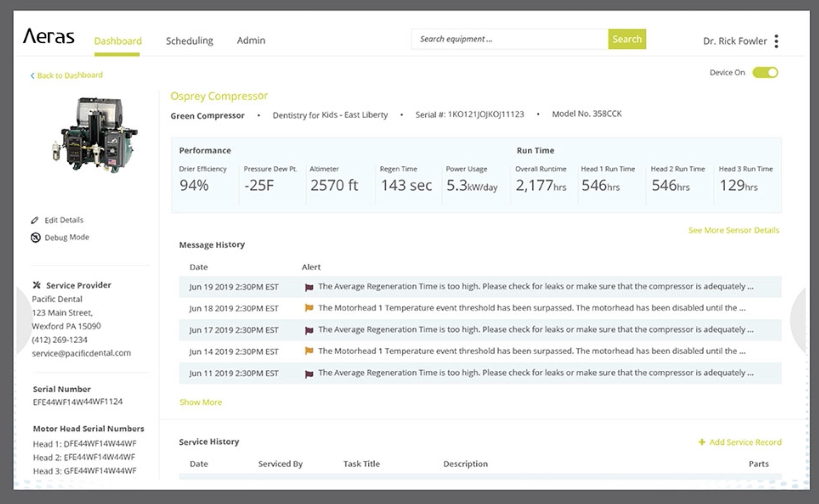Select the Dashboard tab

click(x=118, y=41)
